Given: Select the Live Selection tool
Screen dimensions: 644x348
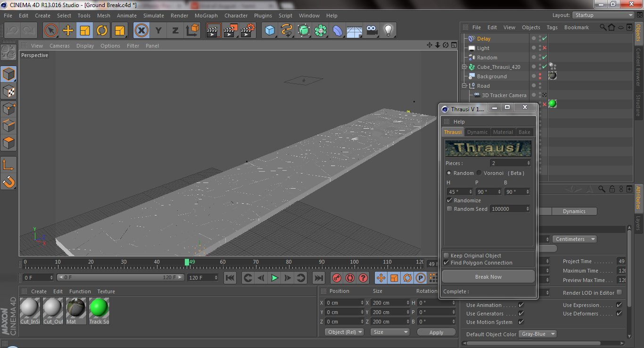Looking at the screenshot, I should (x=51, y=31).
